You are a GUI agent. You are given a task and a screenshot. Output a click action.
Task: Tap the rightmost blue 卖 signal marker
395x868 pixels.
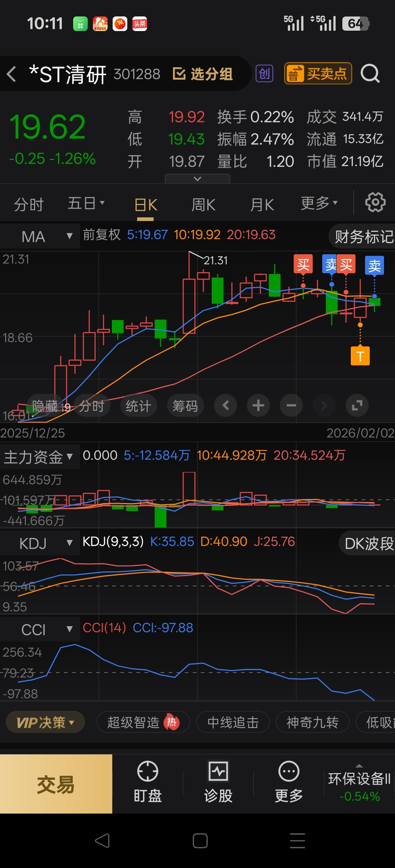coord(375,266)
